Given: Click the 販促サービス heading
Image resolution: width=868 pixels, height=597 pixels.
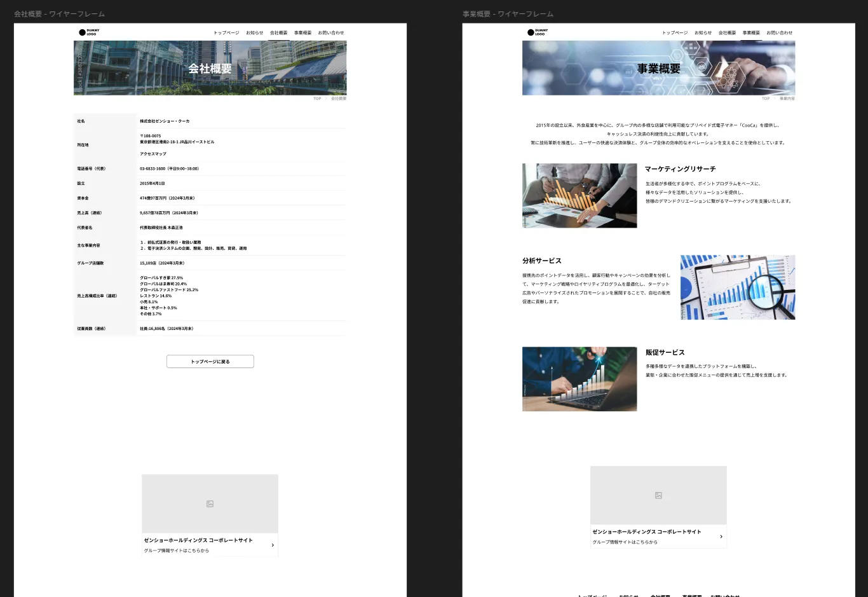Looking at the screenshot, I should [x=665, y=352].
